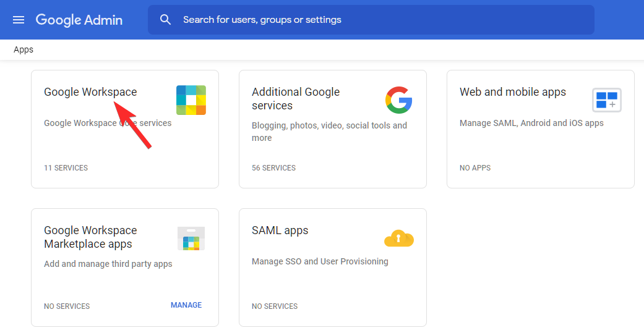Click the '11 SERVICES' label
Viewport: 644px width, 333px height.
[x=66, y=167]
